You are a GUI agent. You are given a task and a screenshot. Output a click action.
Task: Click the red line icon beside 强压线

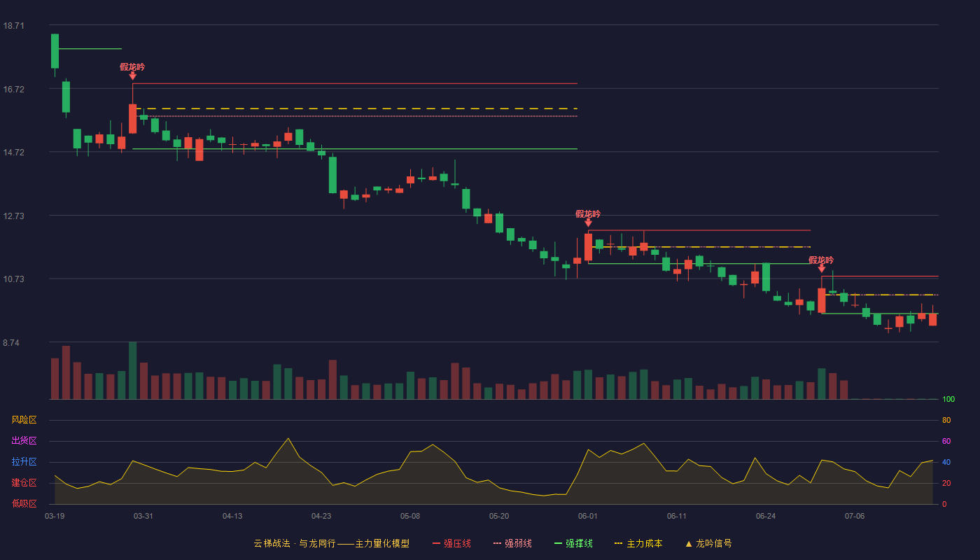tap(437, 544)
